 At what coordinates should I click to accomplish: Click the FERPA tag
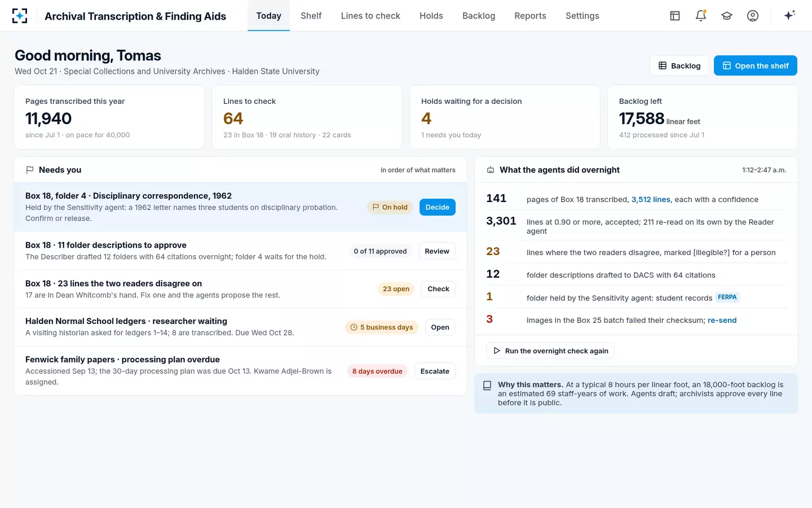(727, 297)
